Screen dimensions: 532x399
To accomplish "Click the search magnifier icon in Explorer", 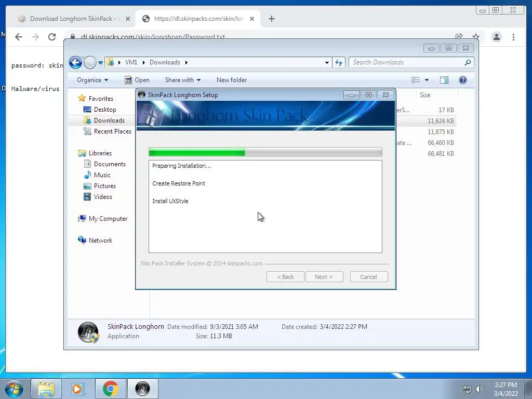I will (468, 62).
